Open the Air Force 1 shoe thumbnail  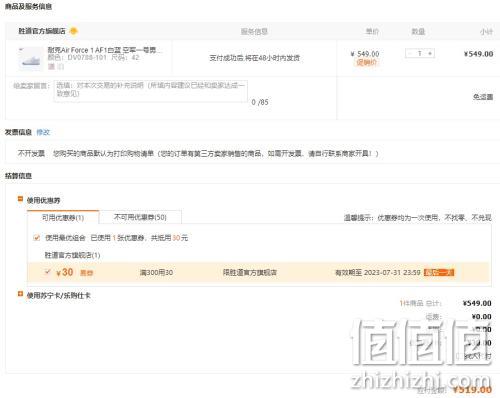click(30, 58)
